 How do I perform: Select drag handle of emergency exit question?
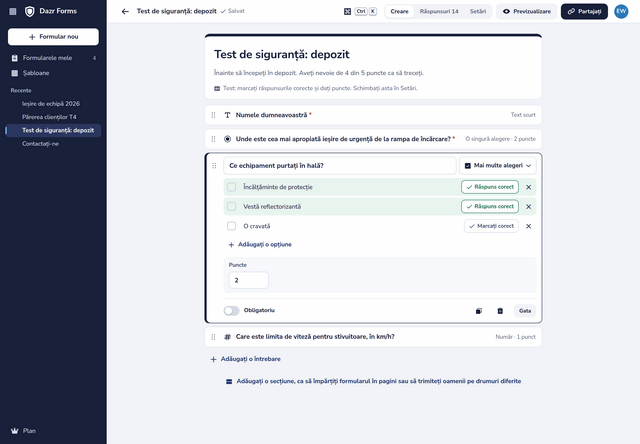coord(213,139)
